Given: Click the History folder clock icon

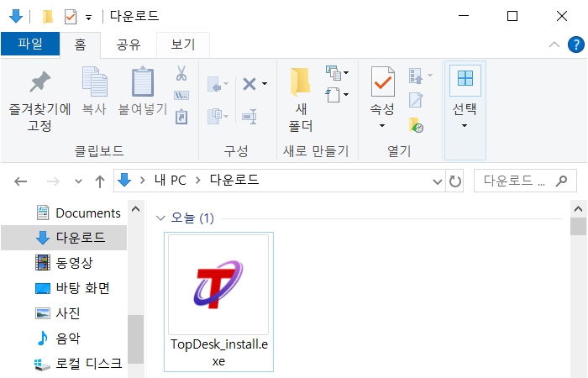Looking at the screenshot, I should coord(416,125).
